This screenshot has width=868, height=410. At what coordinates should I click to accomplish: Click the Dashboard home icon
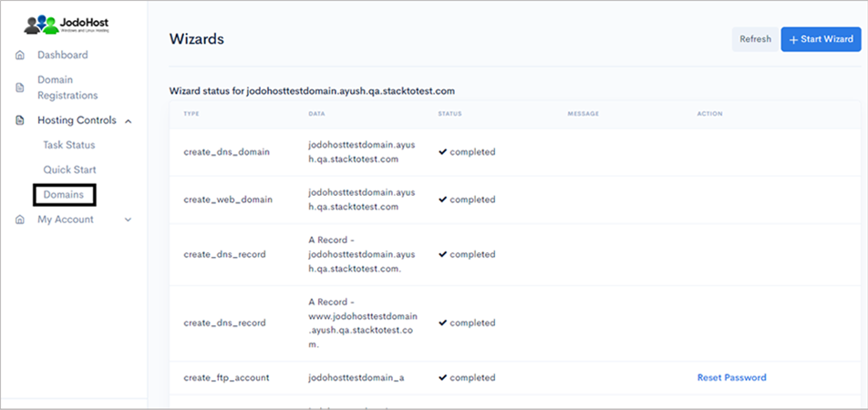[x=20, y=56]
